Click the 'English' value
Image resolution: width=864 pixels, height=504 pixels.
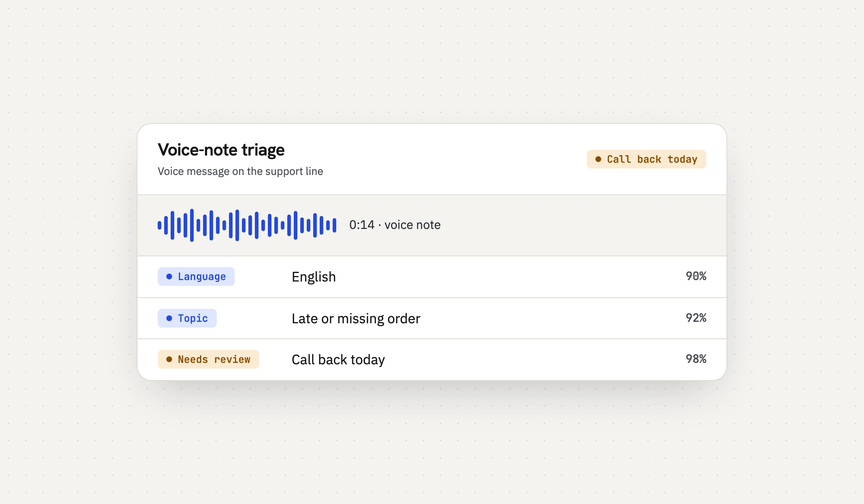click(x=314, y=277)
